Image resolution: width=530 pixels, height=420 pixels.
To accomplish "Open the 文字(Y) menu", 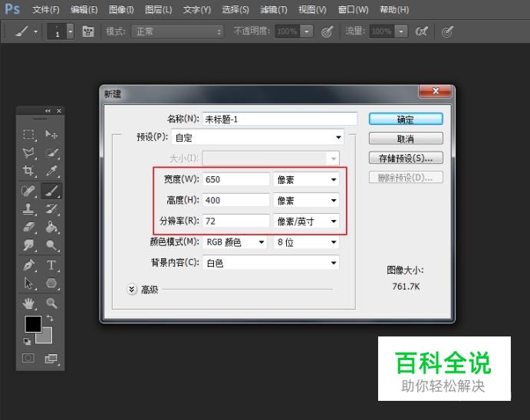I will pos(196,9).
